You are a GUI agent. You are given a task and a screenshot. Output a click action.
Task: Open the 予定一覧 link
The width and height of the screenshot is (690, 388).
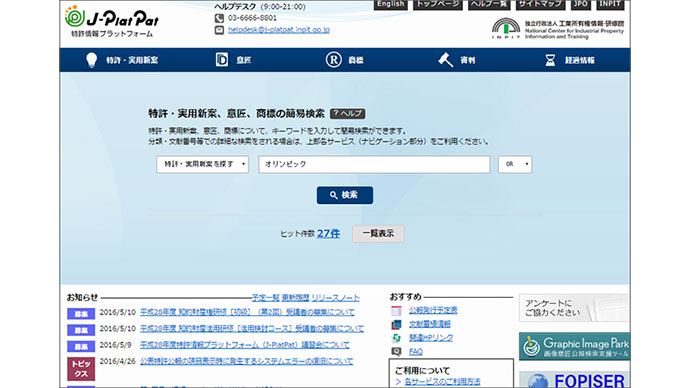[x=265, y=298]
